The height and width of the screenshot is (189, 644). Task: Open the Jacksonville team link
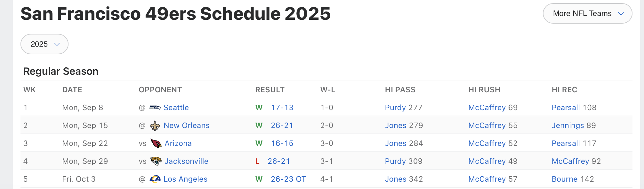pos(186,161)
